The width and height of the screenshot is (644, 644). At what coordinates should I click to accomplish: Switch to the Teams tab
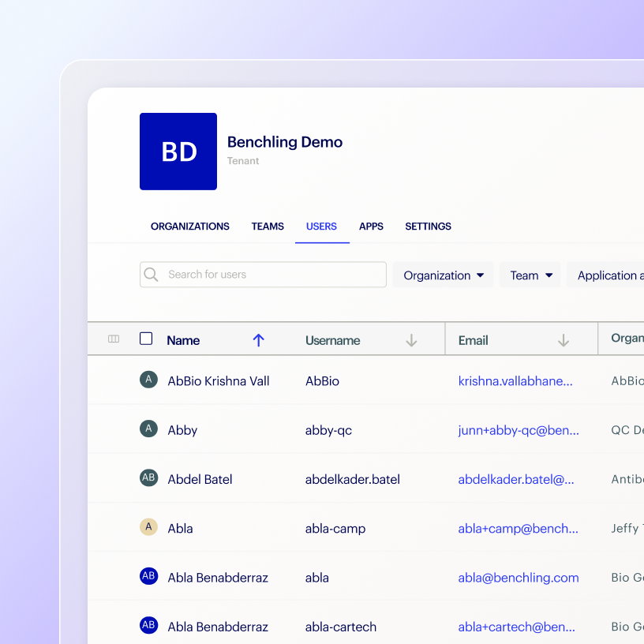click(268, 227)
